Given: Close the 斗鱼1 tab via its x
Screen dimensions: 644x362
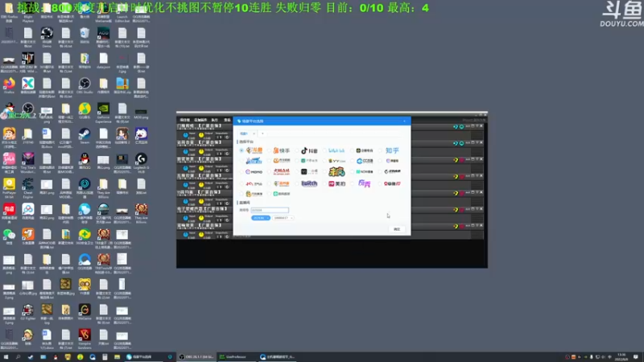Looking at the screenshot, I should [x=254, y=134].
